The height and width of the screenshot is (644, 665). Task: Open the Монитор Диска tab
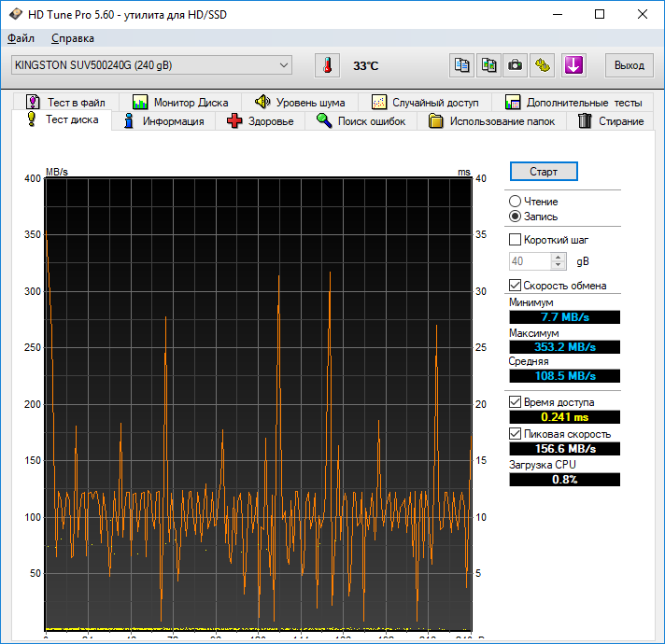click(x=180, y=102)
